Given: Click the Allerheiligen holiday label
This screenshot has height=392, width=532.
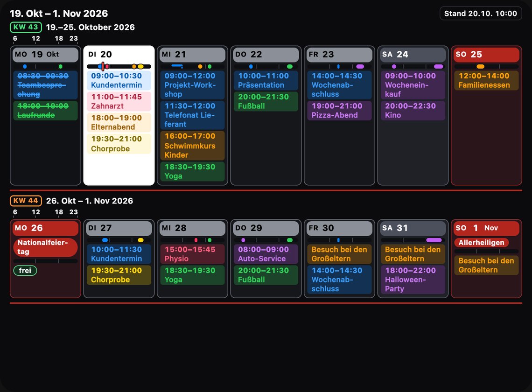Looking at the screenshot, I should 482,242.
